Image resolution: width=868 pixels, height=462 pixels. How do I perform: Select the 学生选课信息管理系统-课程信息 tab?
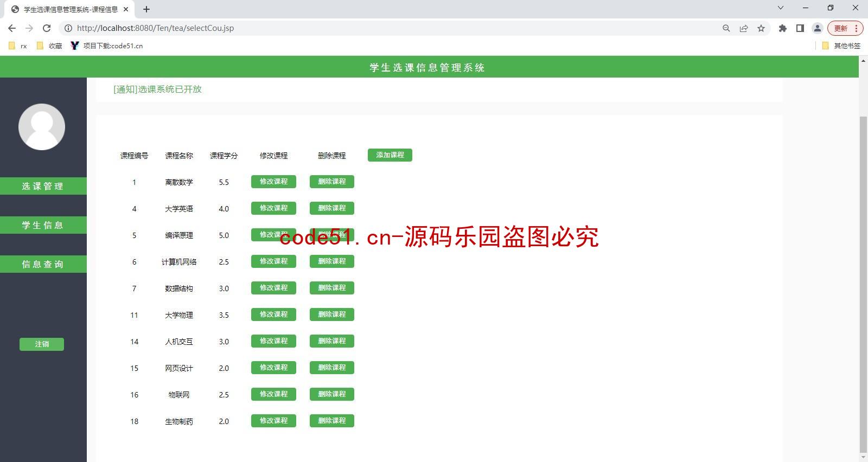click(71, 10)
